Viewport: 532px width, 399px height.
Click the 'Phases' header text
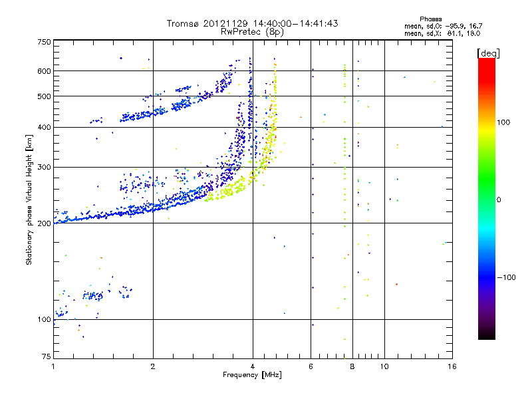430,19
